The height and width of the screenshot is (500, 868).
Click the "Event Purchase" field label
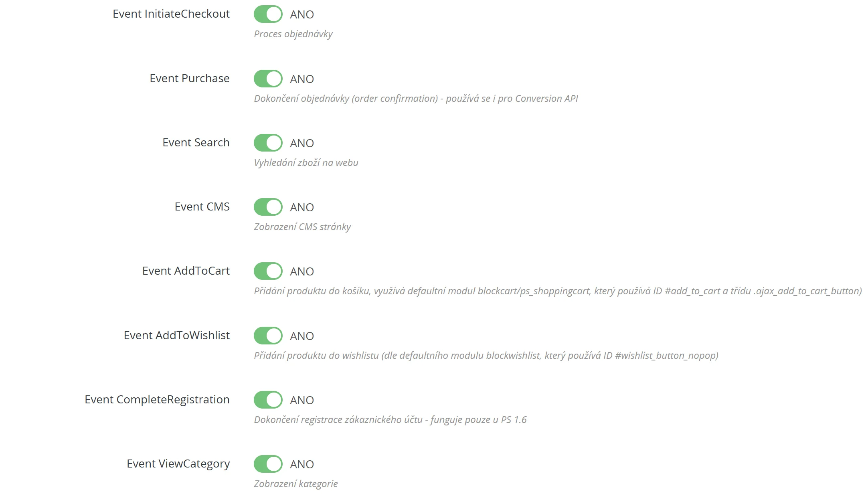tap(190, 79)
